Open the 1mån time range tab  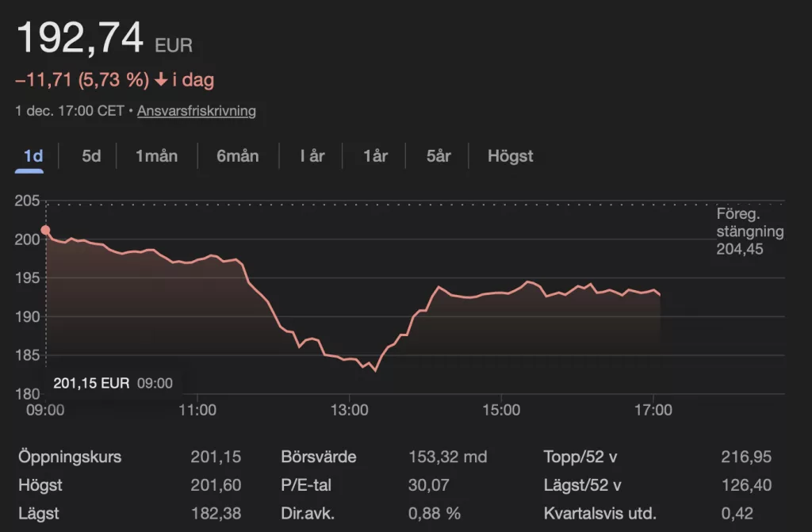(156, 156)
